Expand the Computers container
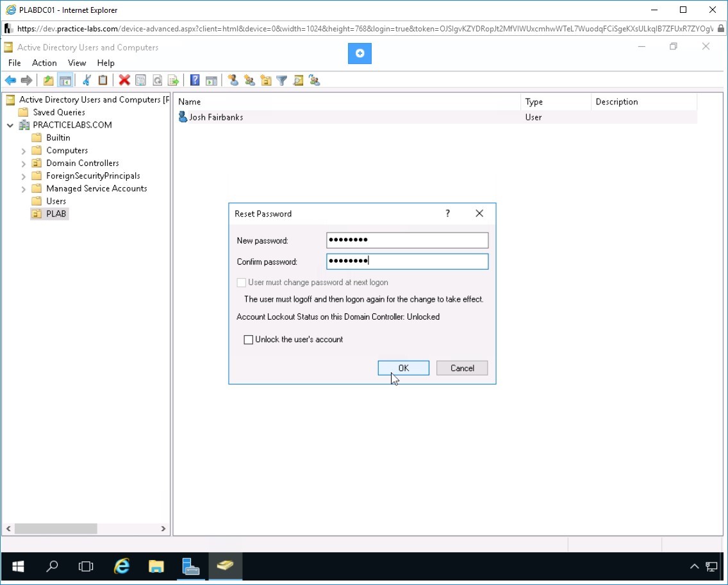Viewport: 728px width, 585px height. 23,151
